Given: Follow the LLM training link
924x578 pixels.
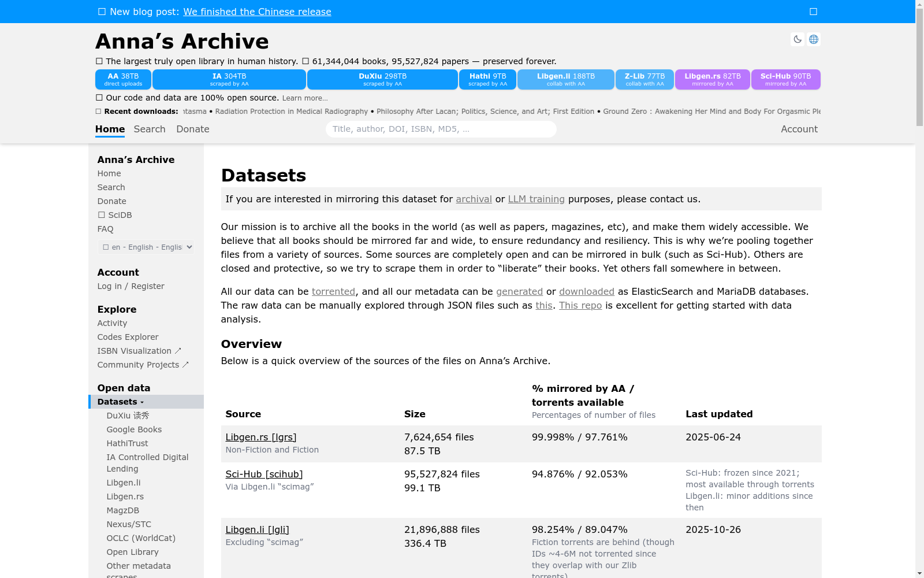Looking at the screenshot, I should point(536,199).
